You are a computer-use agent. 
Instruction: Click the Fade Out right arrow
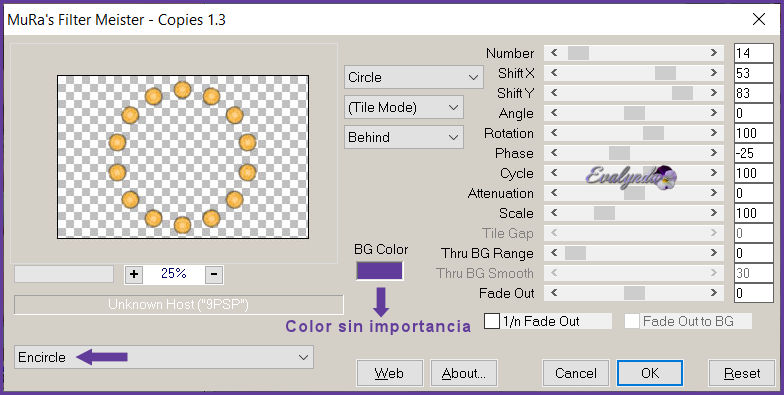tap(714, 293)
